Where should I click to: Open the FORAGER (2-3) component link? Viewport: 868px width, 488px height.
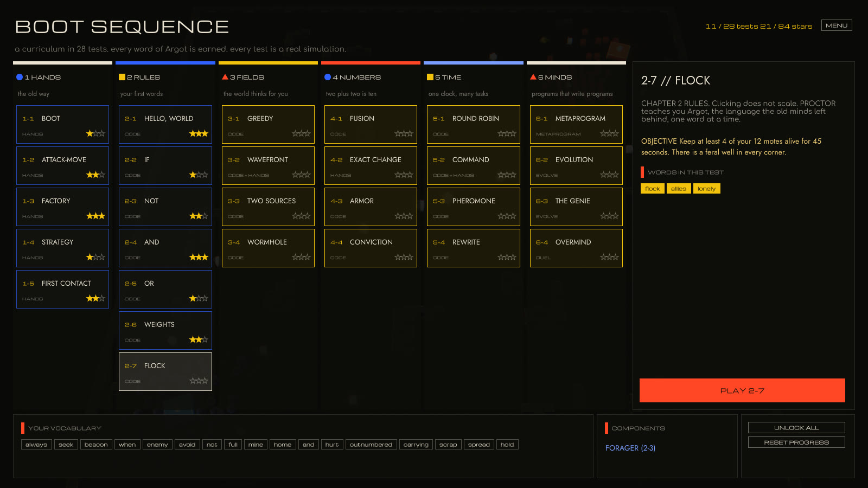[630, 448]
